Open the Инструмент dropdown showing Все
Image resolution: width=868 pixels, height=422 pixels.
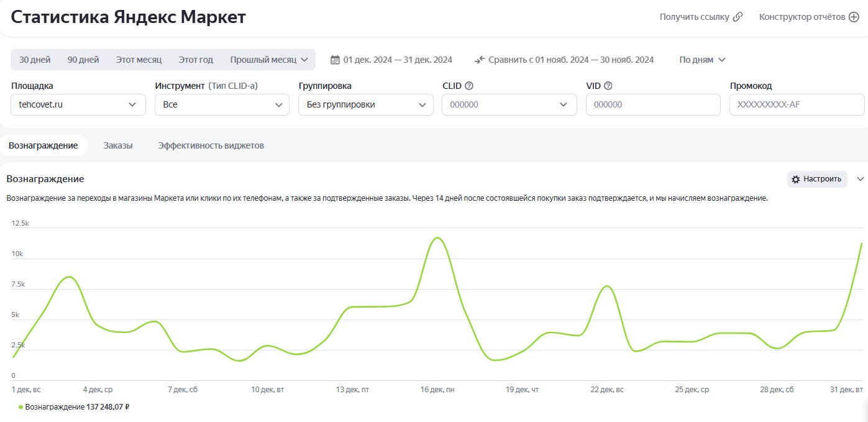[x=222, y=104]
